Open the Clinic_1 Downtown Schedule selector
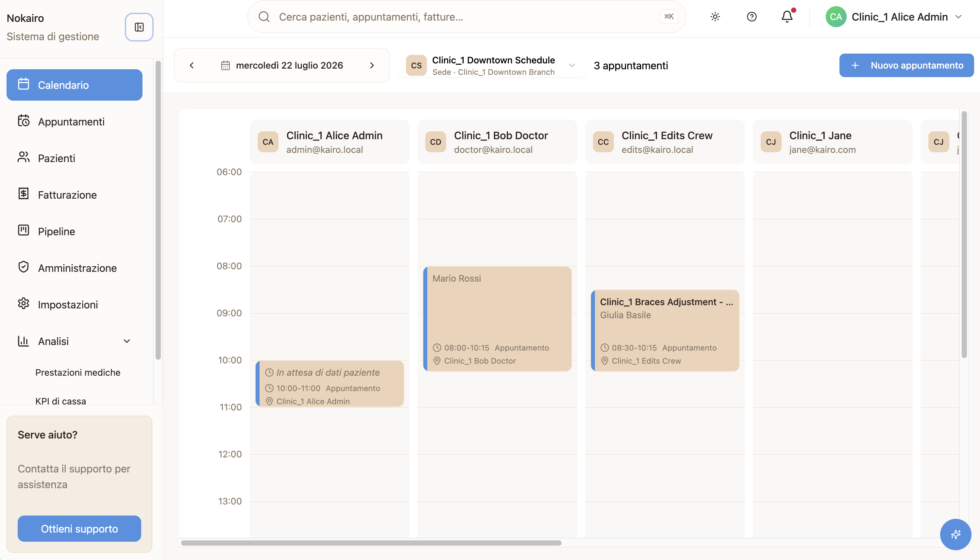The width and height of the screenshot is (980, 560). coord(492,65)
